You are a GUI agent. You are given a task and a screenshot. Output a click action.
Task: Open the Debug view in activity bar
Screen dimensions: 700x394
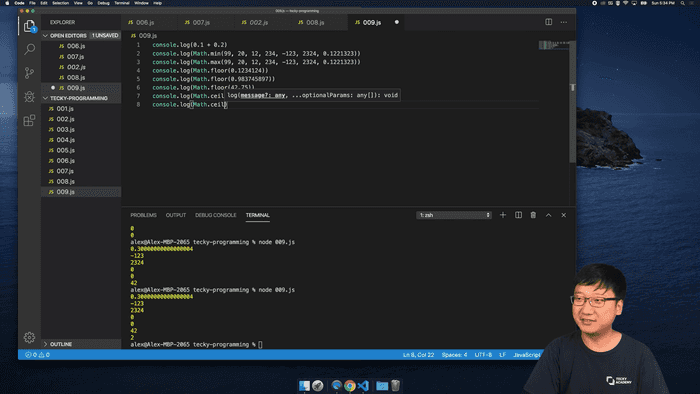point(29,97)
